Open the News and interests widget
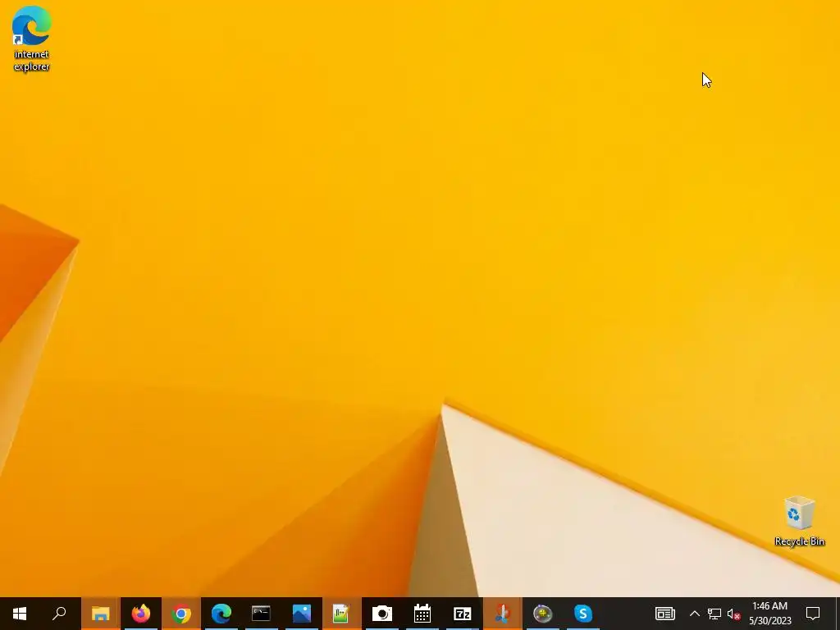The image size is (840, 630). 664,614
